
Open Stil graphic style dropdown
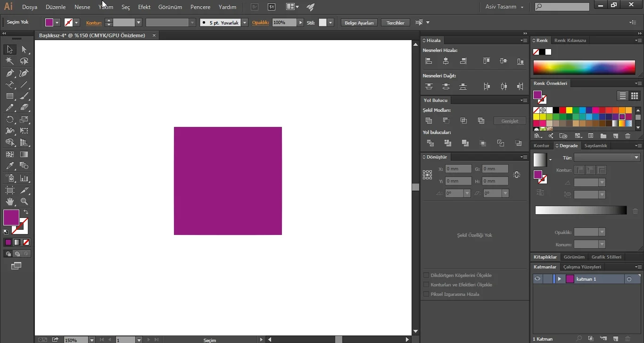330,23
